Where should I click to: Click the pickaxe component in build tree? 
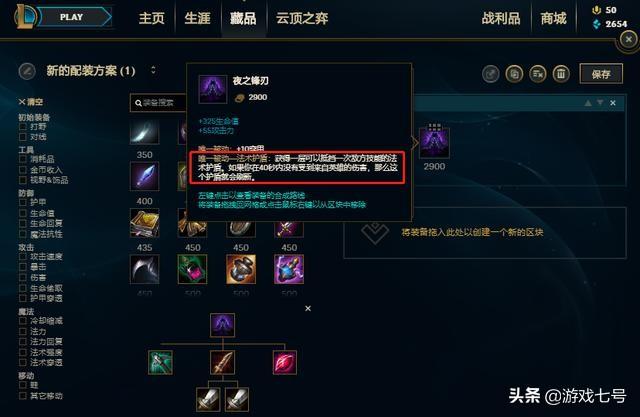tap(160, 362)
